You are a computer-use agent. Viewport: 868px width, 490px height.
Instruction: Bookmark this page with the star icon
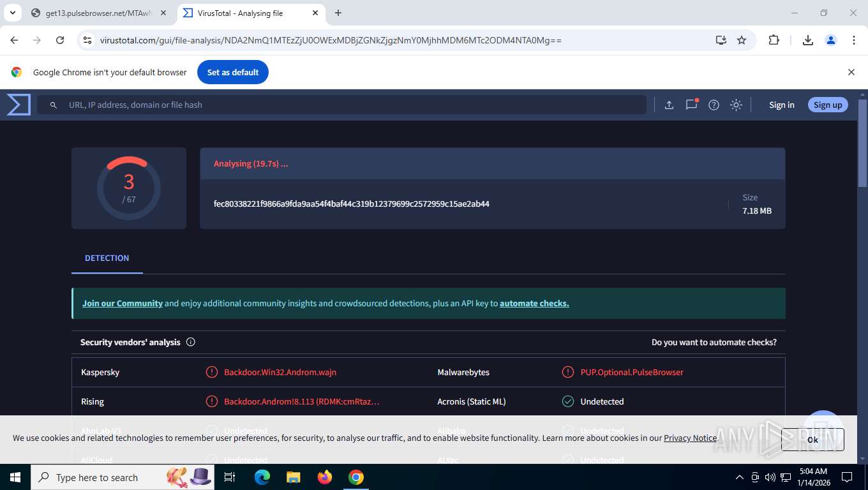pyautogui.click(x=742, y=40)
